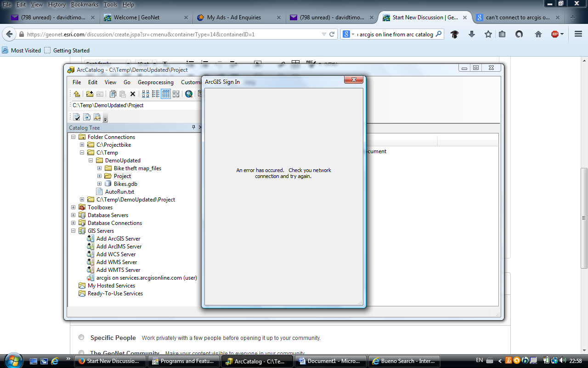Viewport: 588px width, 368px height.
Task: Delete the selected item with the X icon
Action: 133,94
